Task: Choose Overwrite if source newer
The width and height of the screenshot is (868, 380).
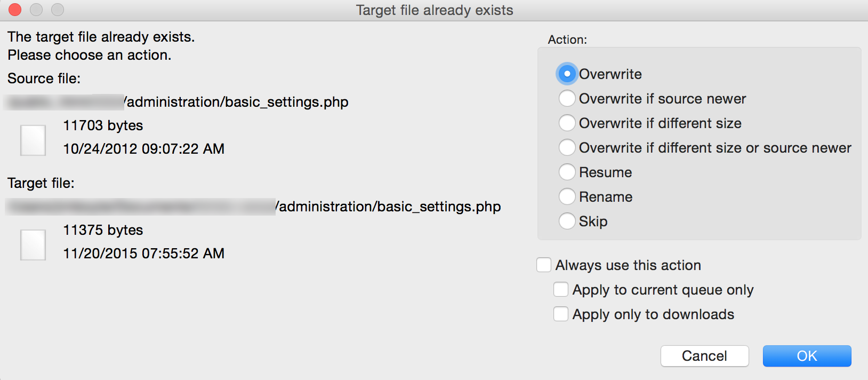Action: pos(567,99)
